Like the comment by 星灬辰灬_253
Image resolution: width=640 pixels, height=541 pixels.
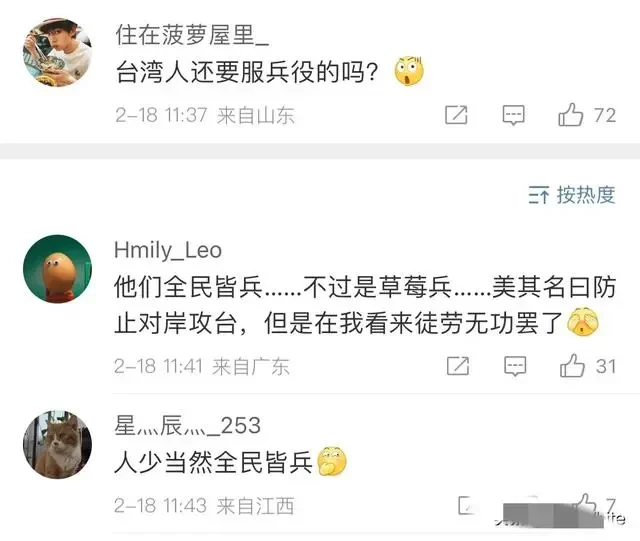tap(586, 505)
